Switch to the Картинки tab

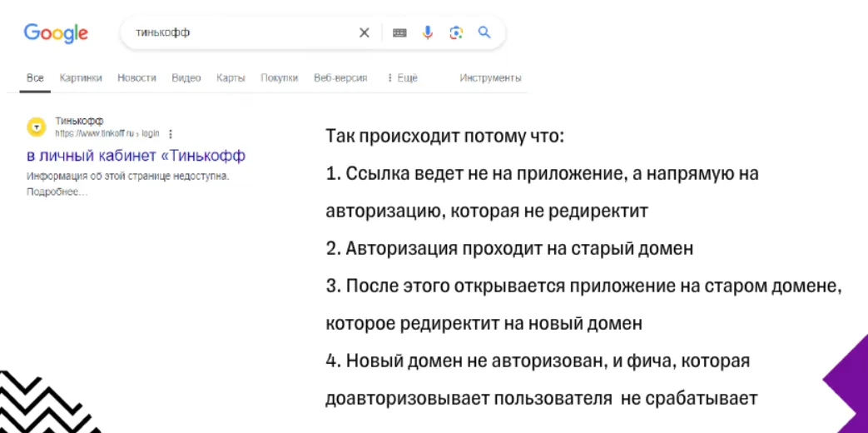click(x=81, y=78)
